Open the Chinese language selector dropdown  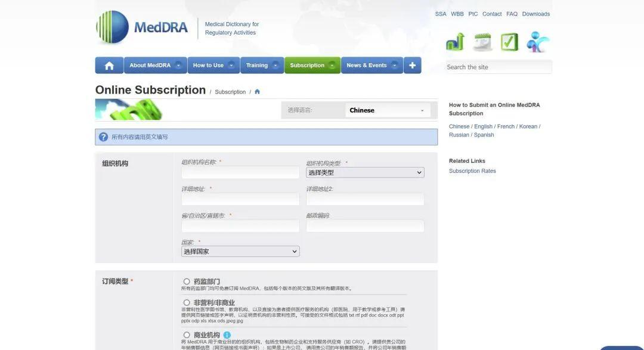coord(388,110)
